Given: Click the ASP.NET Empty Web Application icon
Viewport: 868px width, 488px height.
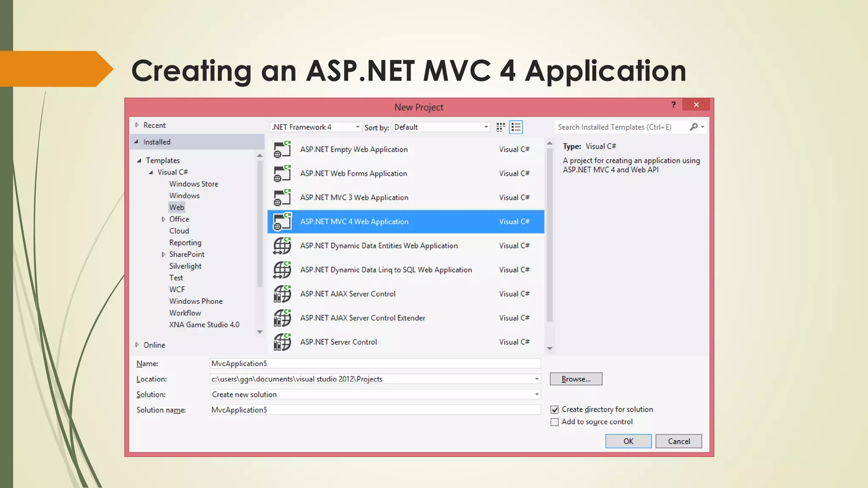Looking at the screenshot, I should [x=282, y=150].
